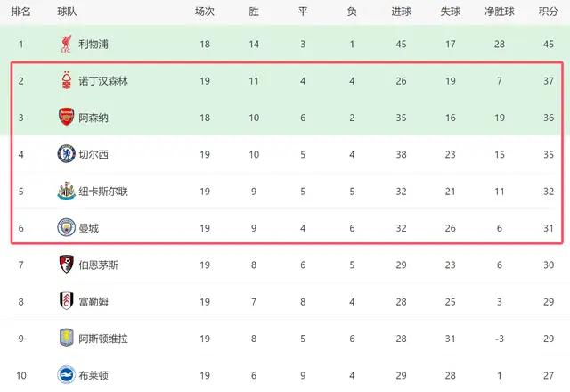Sort by the 进球 column header
The width and height of the screenshot is (570, 392).
point(401,12)
